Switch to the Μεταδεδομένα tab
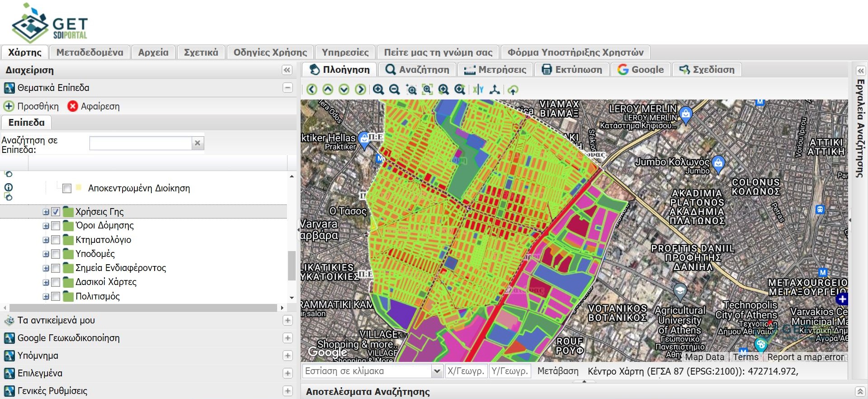Image resolution: width=868 pixels, height=399 pixels. (90, 52)
